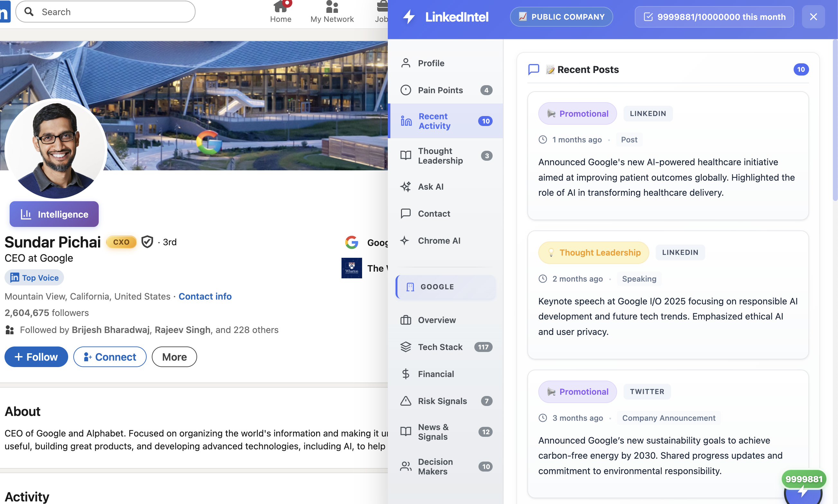Image resolution: width=838 pixels, height=504 pixels.
Task: Click the Google company logo
Action: click(x=352, y=242)
